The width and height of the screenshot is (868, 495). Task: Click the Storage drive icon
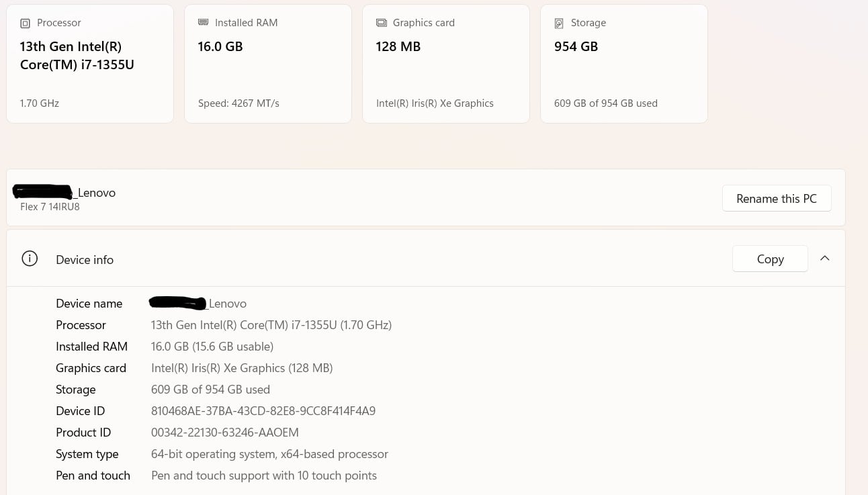(559, 24)
